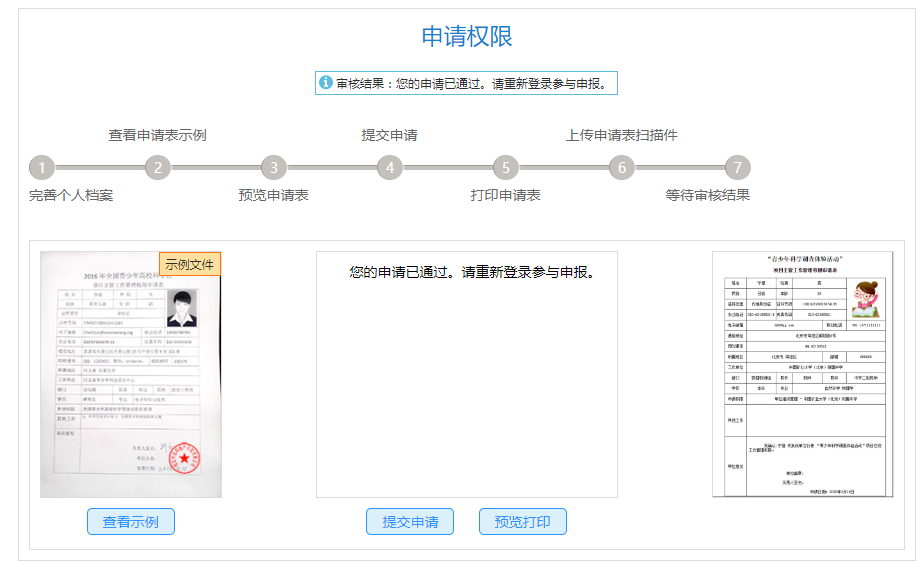This screenshot has width=924, height=562.
Task: Click the 审核结果 notification message box
Action: [x=467, y=83]
